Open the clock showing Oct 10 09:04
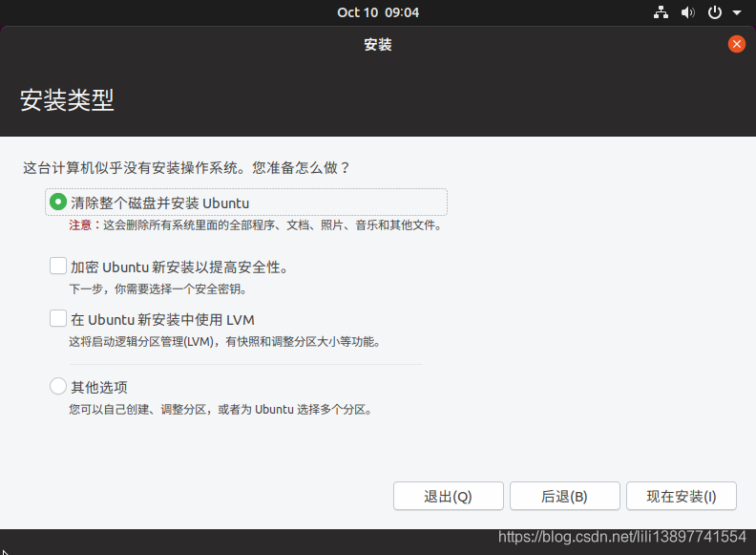 pyautogui.click(x=378, y=12)
